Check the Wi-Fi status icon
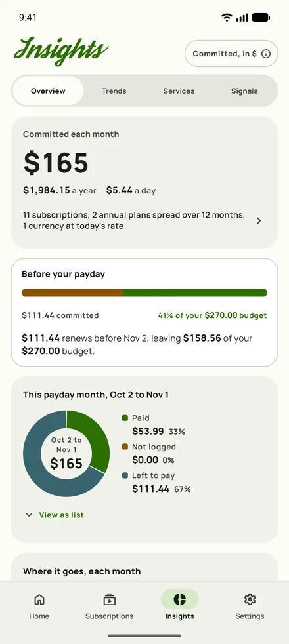The width and height of the screenshot is (289, 644). (227, 17)
